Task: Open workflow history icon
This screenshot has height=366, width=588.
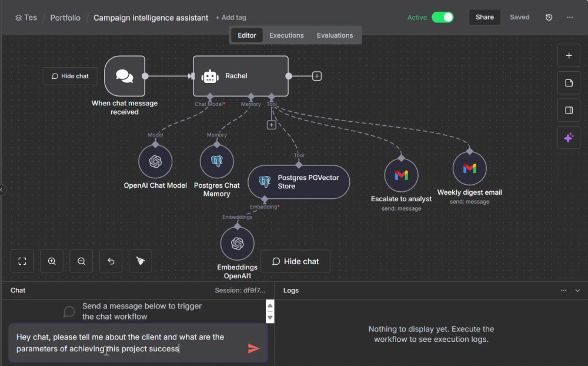Action: [x=549, y=17]
